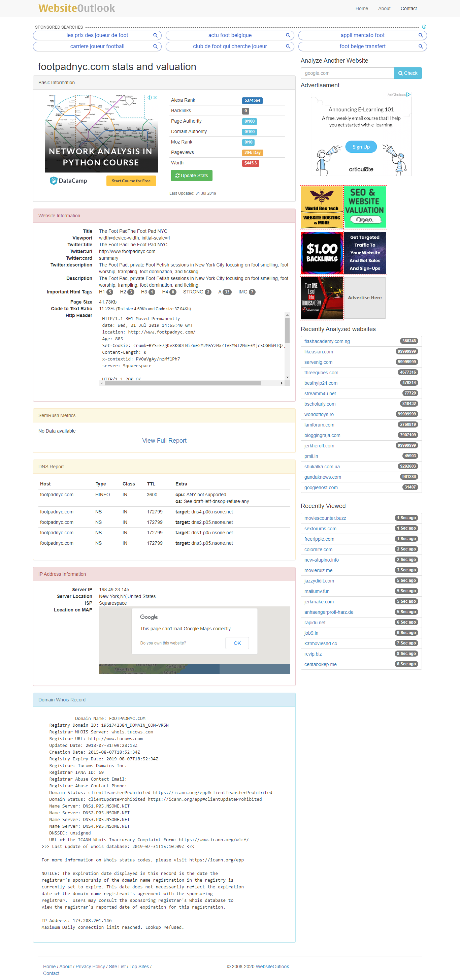This screenshot has width=460, height=980.
Task: Open jazzydidit.com link
Action: tap(319, 581)
